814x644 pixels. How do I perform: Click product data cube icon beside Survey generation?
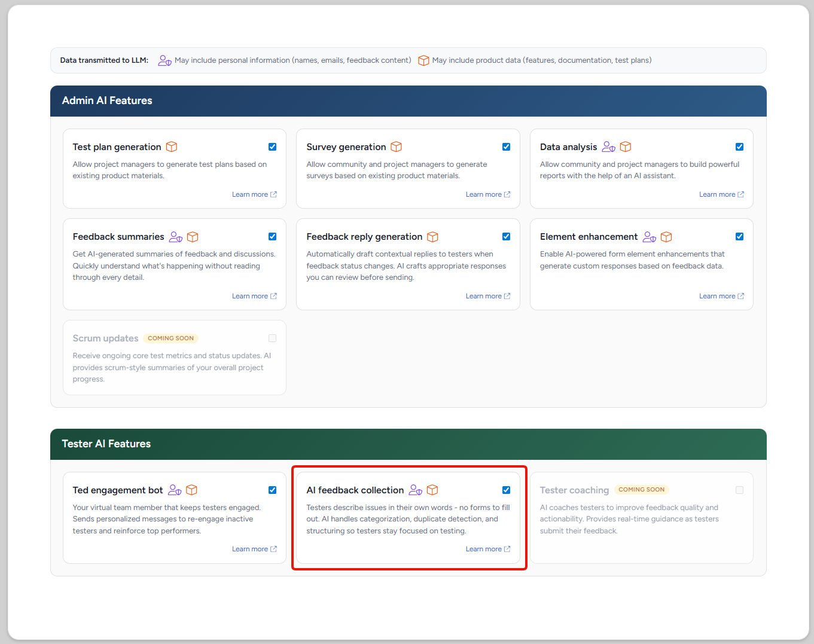[x=396, y=146]
